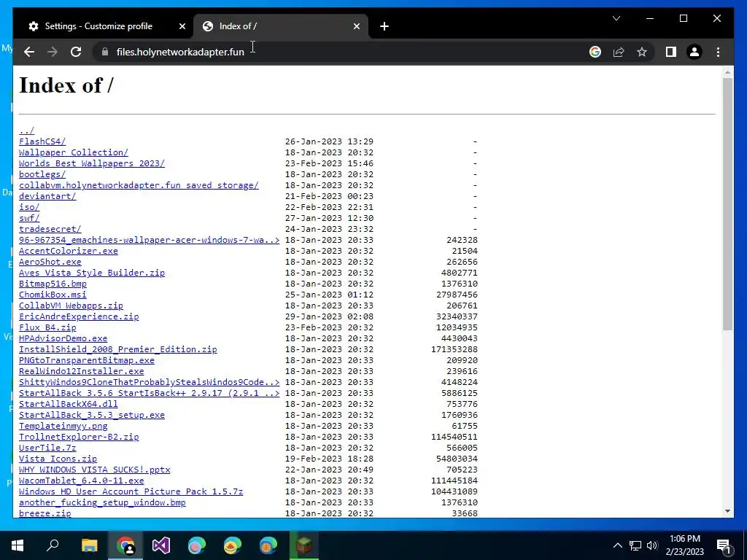This screenshot has width=747, height=560.
Task: Download PNGtoTransparentBitmap.exe
Action: click(x=87, y=360)
